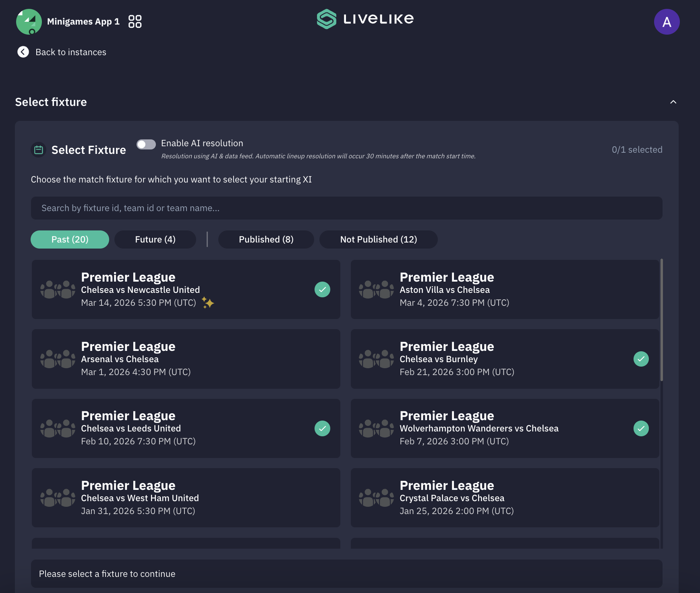The width and height of the screenshot is (700, 593).
Task: Click the fixture list scrollbar
Action: tap(661, 320)
